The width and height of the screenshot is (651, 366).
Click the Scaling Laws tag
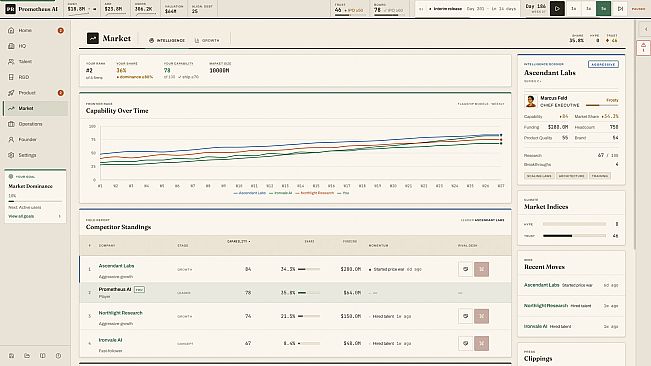click(539, 176)
